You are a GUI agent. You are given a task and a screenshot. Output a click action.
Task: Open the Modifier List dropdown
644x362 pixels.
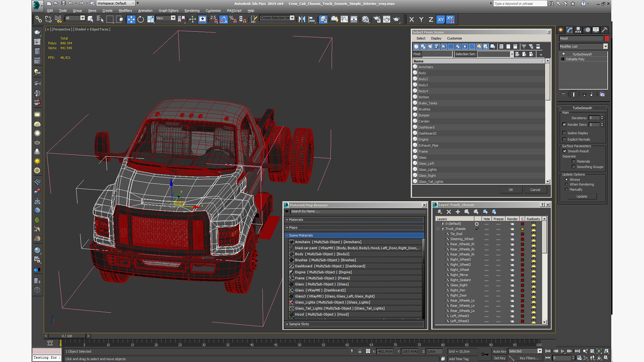[x=605, y=47]
